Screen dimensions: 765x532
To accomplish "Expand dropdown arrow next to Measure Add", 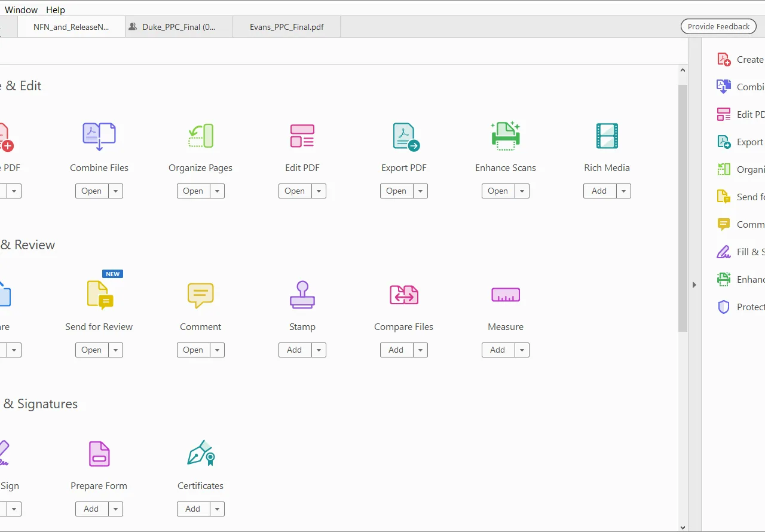I will (522, 350).
